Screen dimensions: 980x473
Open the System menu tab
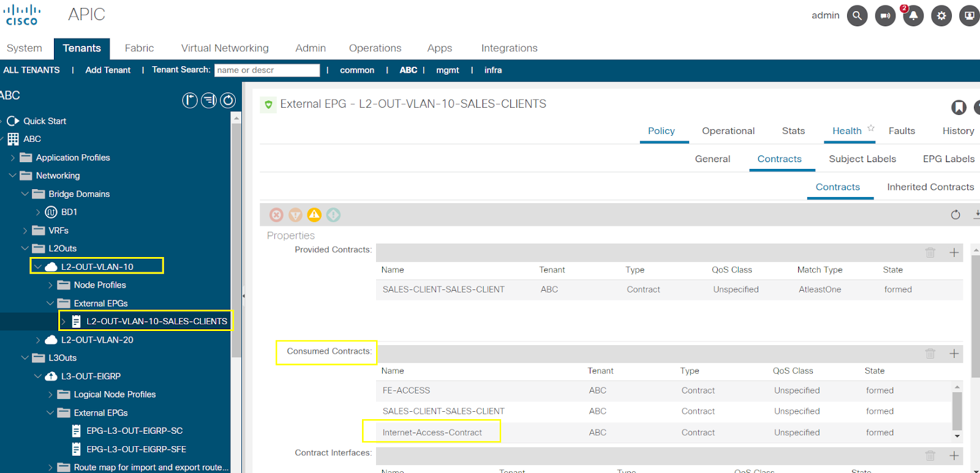tap(24, 48)
